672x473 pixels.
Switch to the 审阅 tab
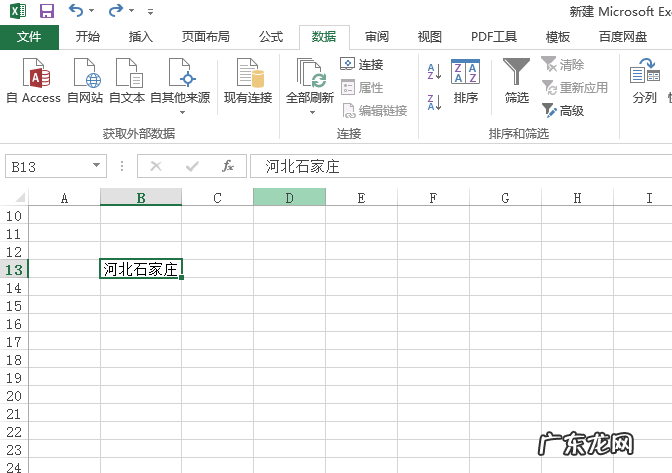tap(377, 37)
